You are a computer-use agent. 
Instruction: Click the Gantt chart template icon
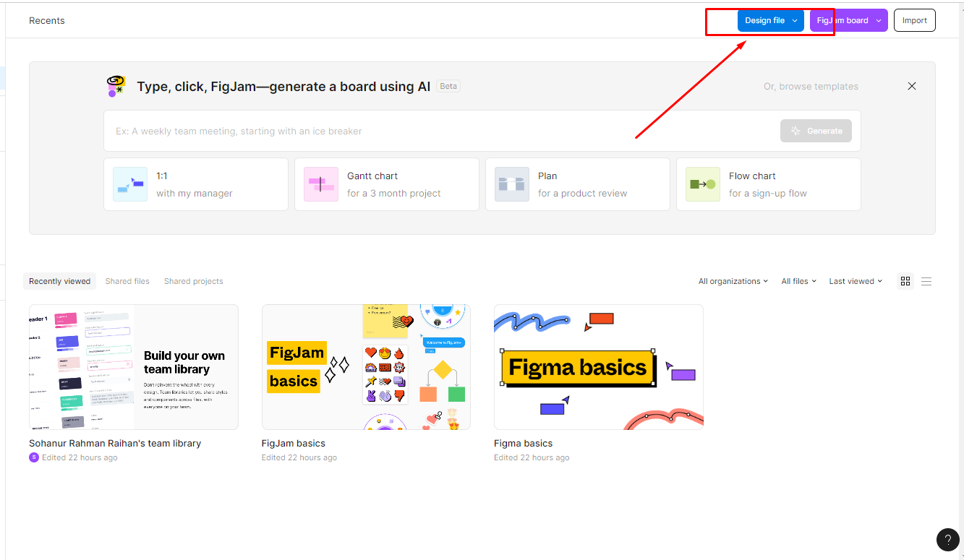pyautogui.click(x=321, y=184)
